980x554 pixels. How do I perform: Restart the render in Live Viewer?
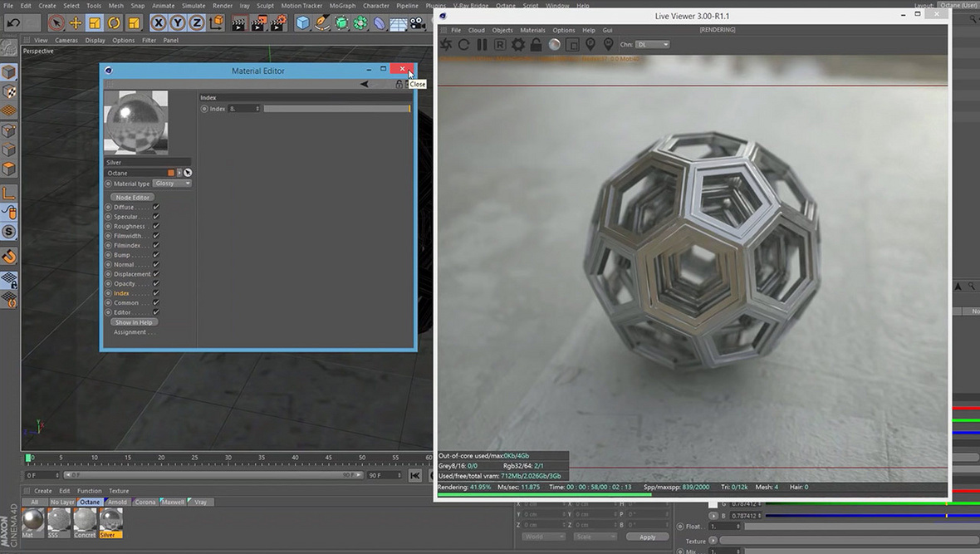463,45
